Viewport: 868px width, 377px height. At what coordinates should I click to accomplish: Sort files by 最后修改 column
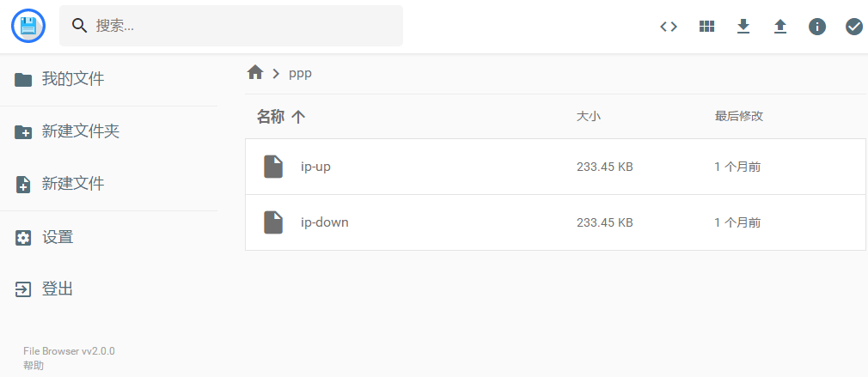click(739, 117)
